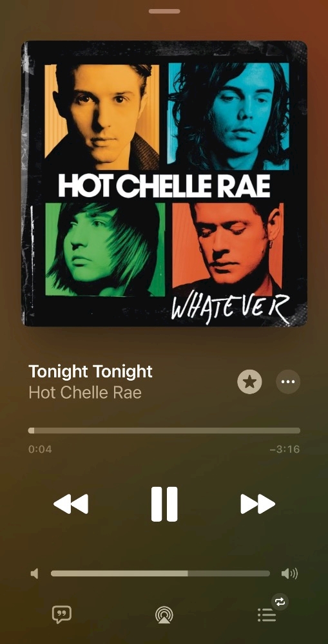Screen dimensions: 328x644
Task: Collapse the player using the top grabber handle
Action: (164, 11)
